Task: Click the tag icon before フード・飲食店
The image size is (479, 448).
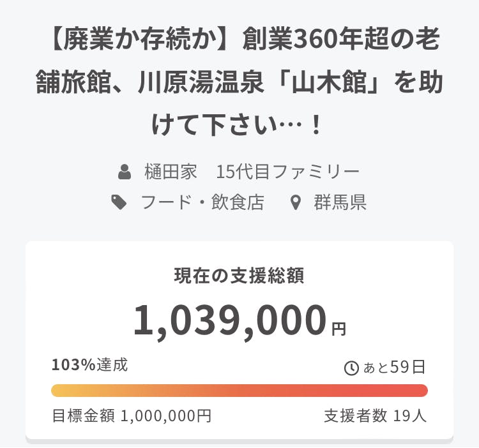Action: (119, 203)
